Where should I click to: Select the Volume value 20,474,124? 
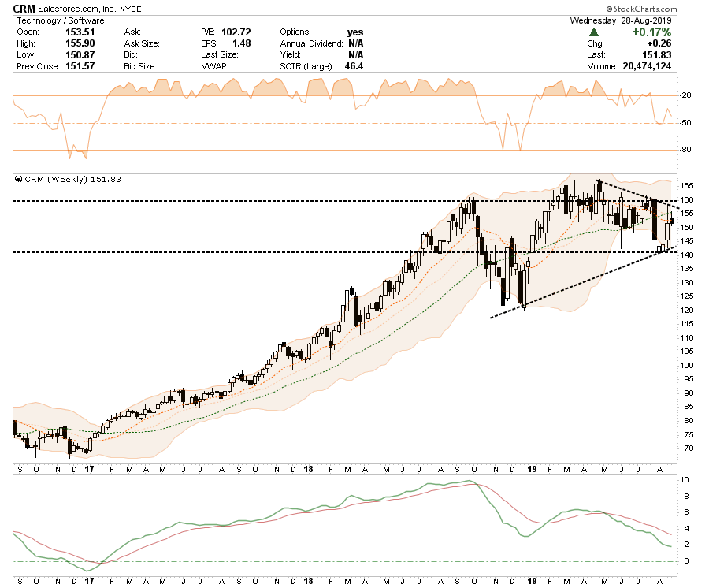click(x=647, y=66)
